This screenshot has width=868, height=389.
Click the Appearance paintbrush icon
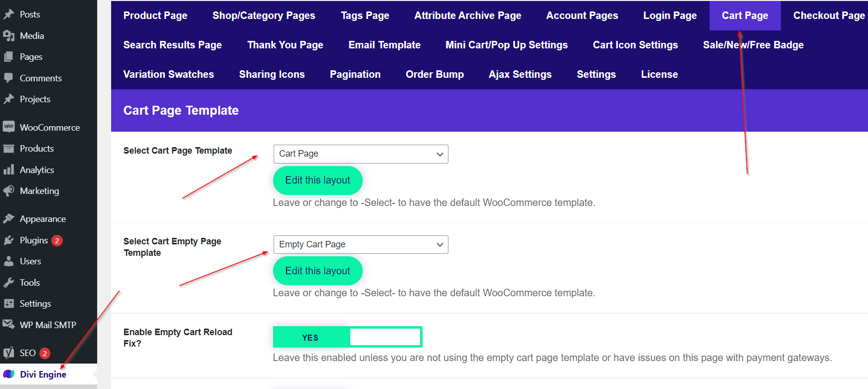tap(8, 219)
